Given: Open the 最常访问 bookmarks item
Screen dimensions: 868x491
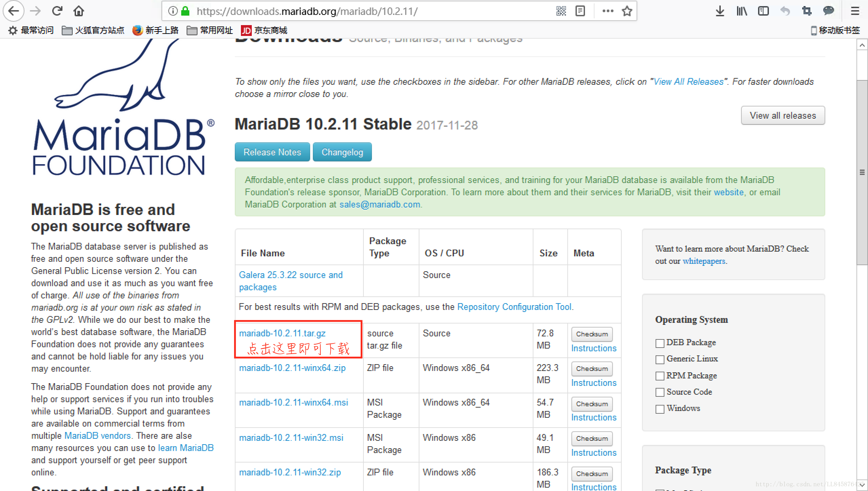Looking at the screenshot, I should [x=31, y=31].
